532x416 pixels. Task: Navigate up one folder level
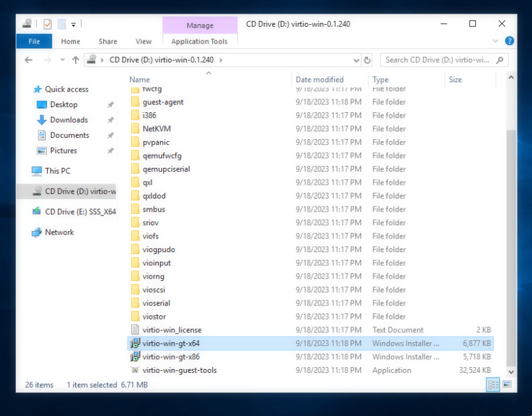pos(76,59)
